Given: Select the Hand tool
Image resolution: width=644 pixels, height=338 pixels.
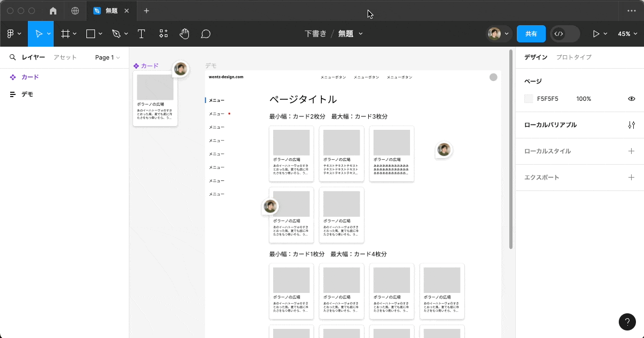Looking at the screenshot, I should [x=184, y=34].
